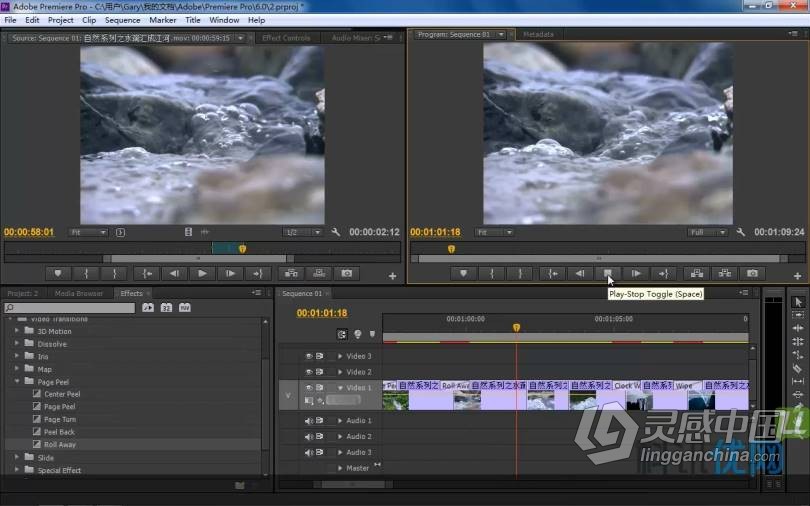Mute Audio 1 track speaker toggle

(308, 421)
